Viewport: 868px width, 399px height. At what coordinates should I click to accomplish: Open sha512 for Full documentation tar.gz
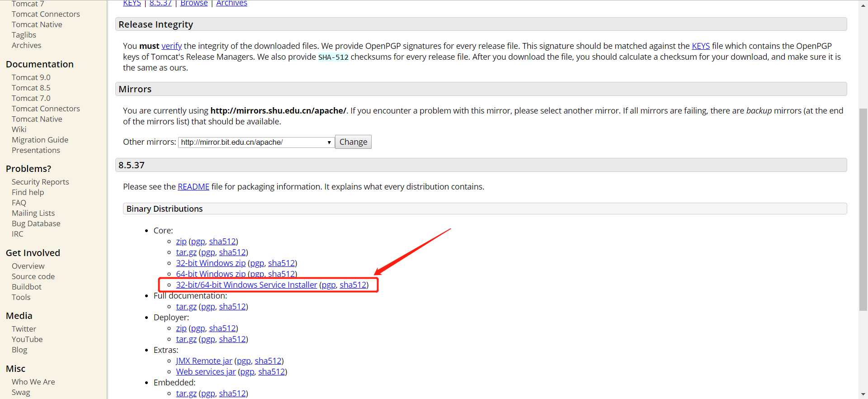click(232, 306)
